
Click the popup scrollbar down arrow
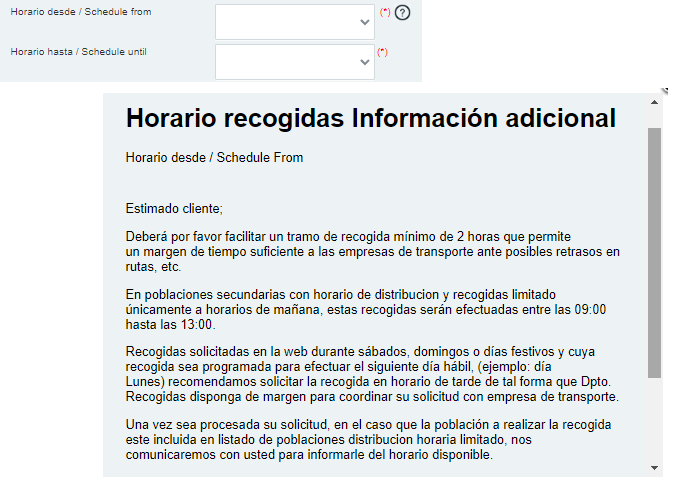pos(654,468)
